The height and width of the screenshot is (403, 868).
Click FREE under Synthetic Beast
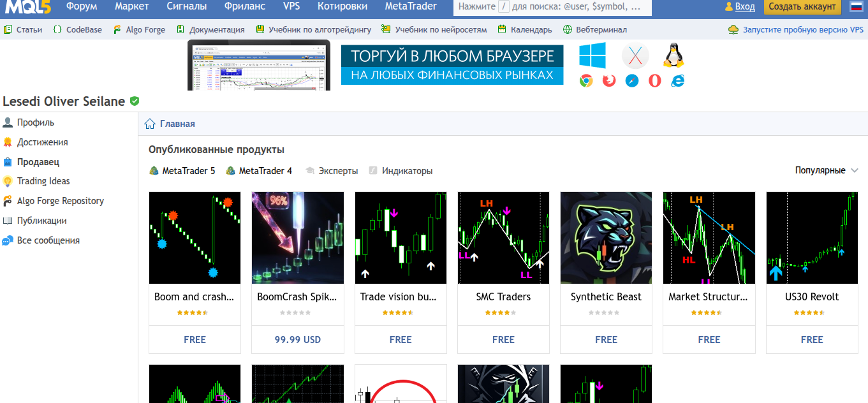click(607, 340)
